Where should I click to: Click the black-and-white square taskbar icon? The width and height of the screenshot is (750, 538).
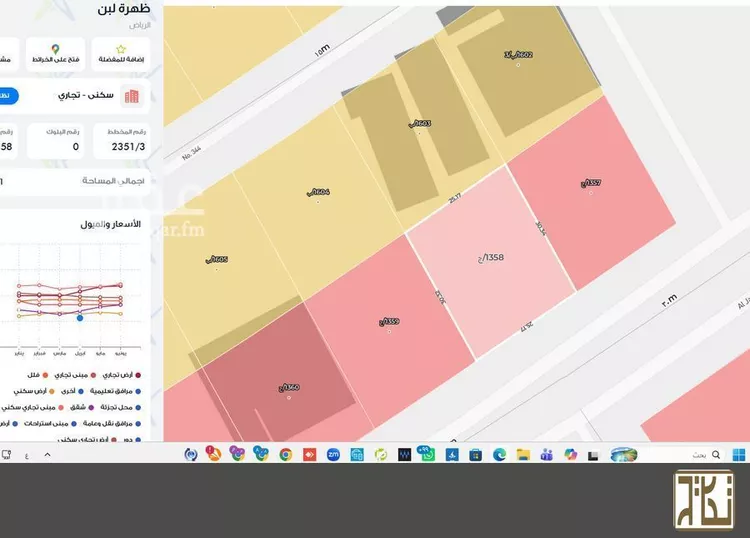point(593,456)
